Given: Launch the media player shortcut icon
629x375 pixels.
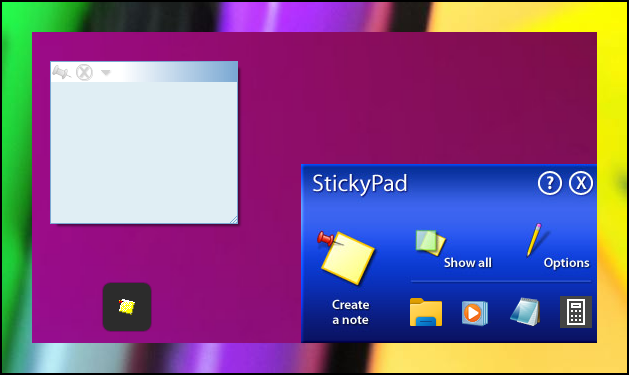Looking at the screenshot, I should (475, 313).
